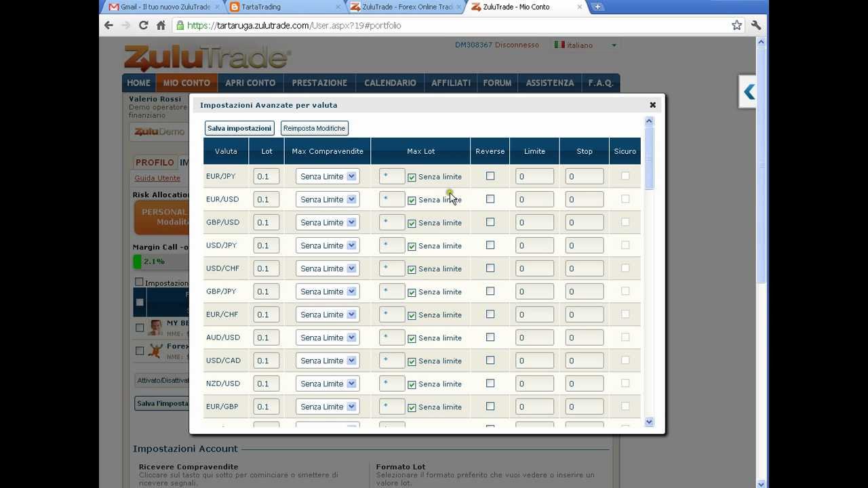This screenshot has width=868, height=488.
Task: Open PROFILO tab behind dialog
Action: [x=155, y=163]
